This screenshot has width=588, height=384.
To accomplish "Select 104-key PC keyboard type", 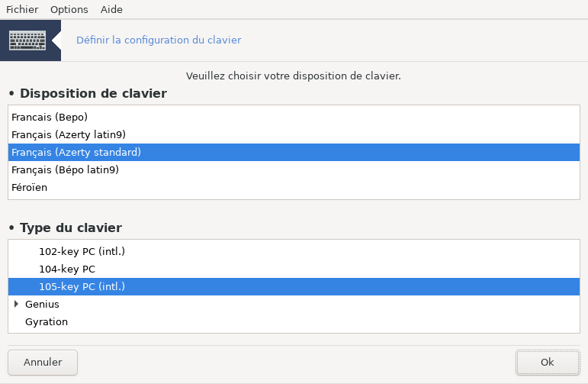I will click(x=67, y=269).
